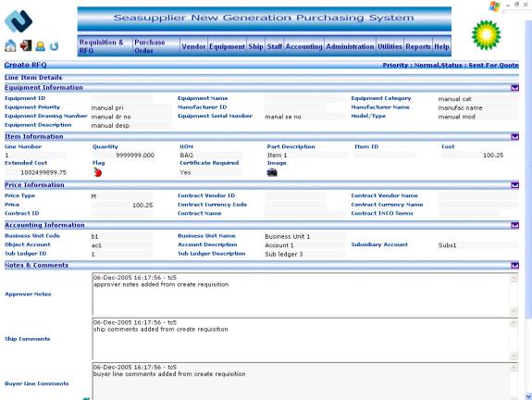
Task: Click the 'Create RFQ' page heading
Action: [26, 65]
